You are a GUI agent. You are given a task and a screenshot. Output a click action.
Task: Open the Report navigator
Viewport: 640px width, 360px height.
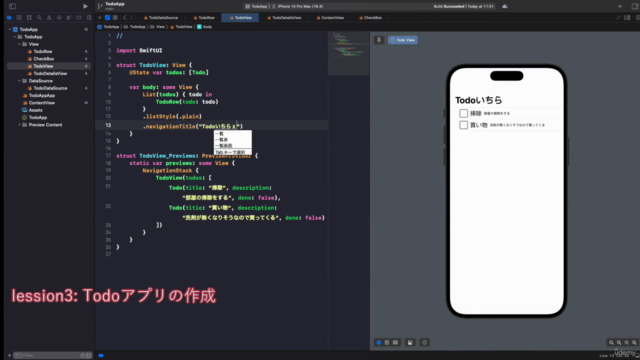point(89,18)
